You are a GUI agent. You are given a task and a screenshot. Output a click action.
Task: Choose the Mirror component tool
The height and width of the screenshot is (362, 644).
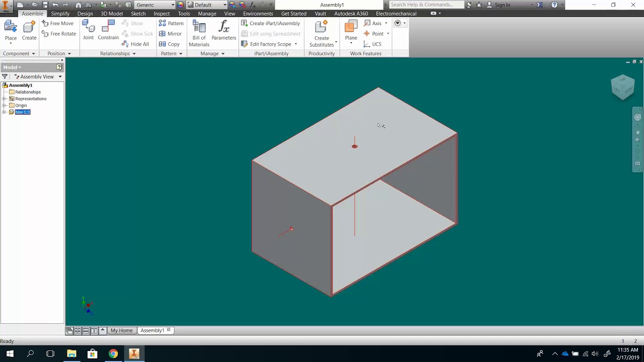170,34
